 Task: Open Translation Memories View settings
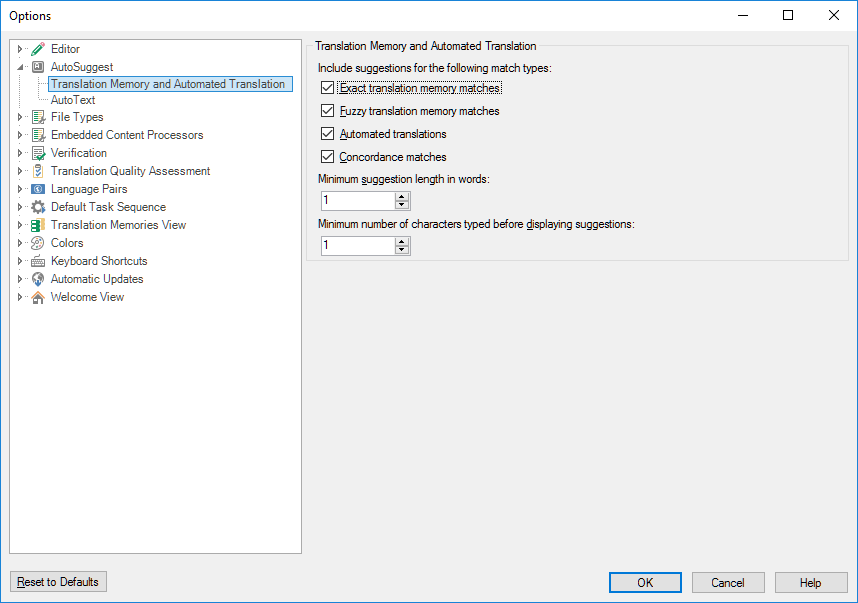point(118,225)
